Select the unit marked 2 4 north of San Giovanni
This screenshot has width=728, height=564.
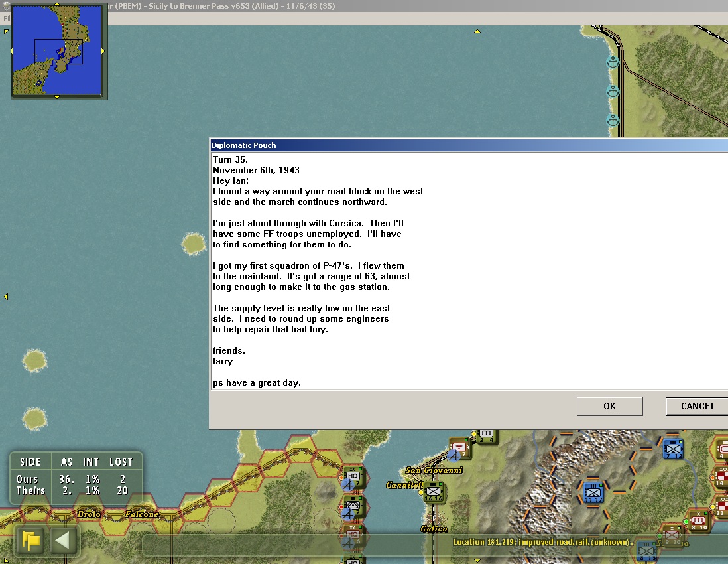click(486, 436)
